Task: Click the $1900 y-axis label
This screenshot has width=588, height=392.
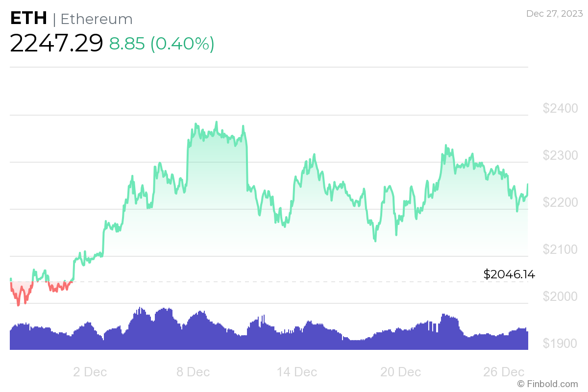Action: click(560, 343)
